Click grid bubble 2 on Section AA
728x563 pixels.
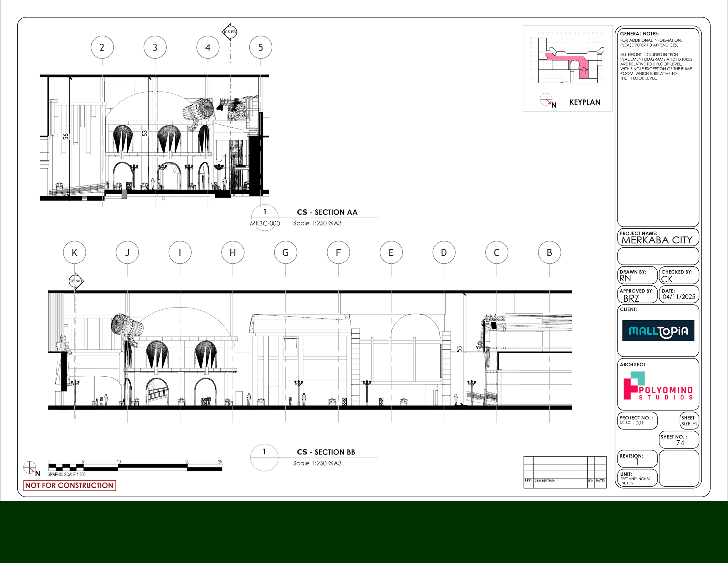pos(102,47)
